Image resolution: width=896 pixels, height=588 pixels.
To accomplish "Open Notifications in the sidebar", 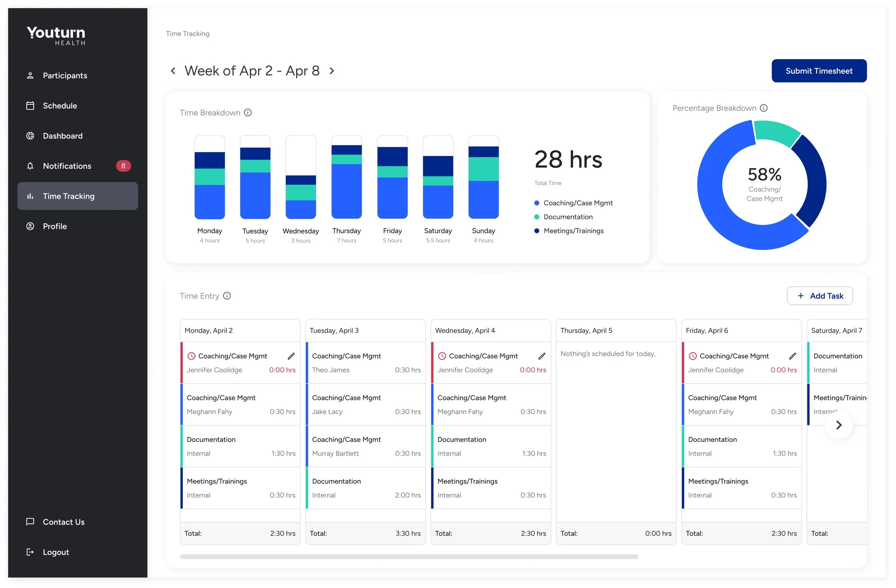I will [67, 166].
